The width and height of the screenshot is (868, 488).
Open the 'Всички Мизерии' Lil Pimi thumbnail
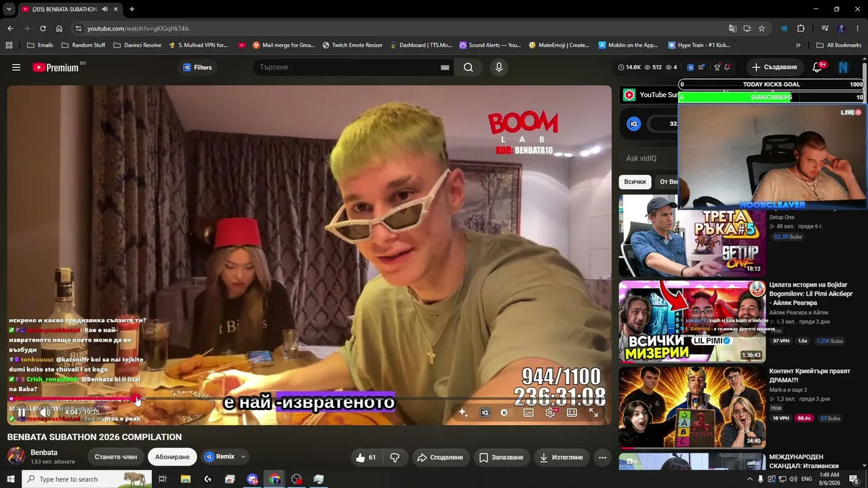tap(692, 321)
